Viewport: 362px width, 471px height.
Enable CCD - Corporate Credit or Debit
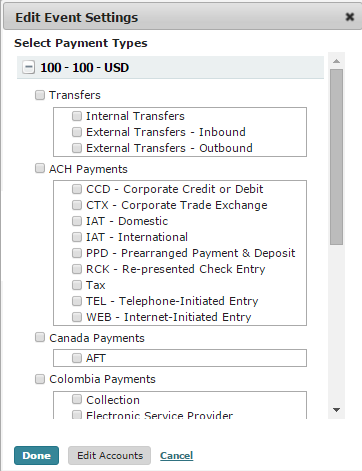77,189
